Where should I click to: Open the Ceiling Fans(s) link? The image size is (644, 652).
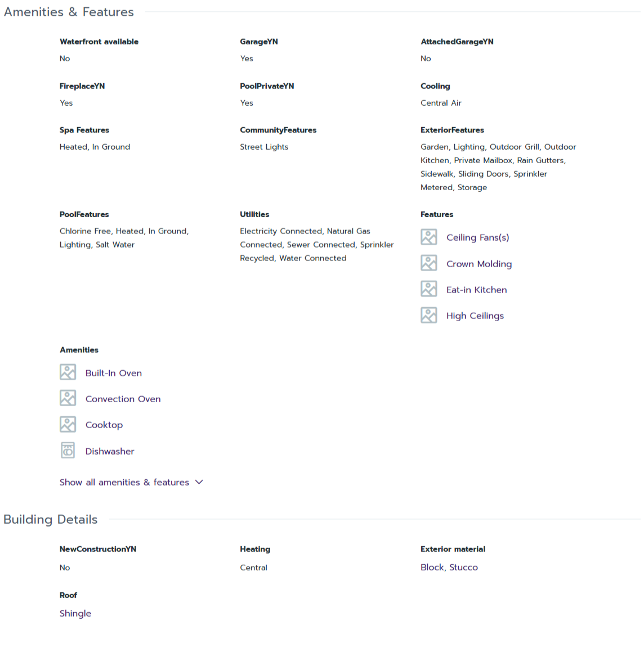(x=477, y=237)
